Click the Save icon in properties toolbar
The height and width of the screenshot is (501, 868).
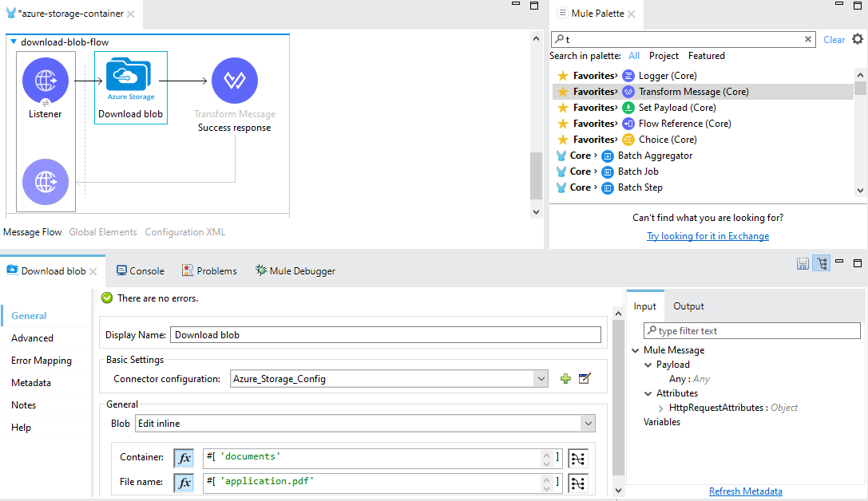803,264
